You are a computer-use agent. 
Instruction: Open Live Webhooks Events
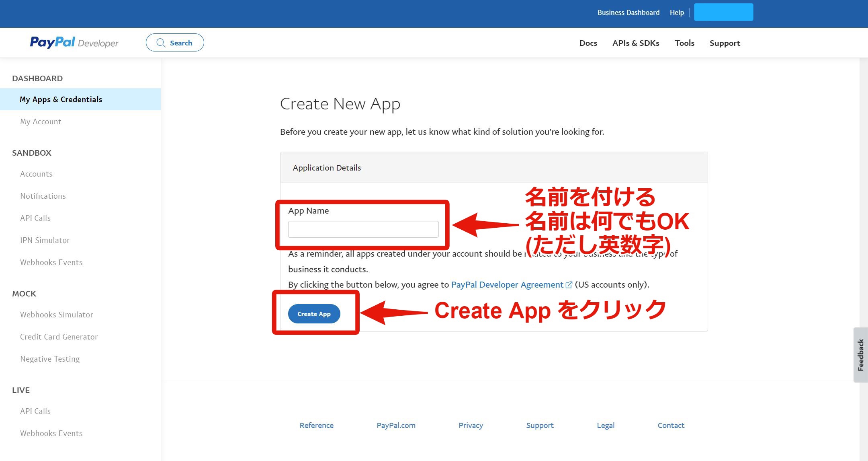51,433
